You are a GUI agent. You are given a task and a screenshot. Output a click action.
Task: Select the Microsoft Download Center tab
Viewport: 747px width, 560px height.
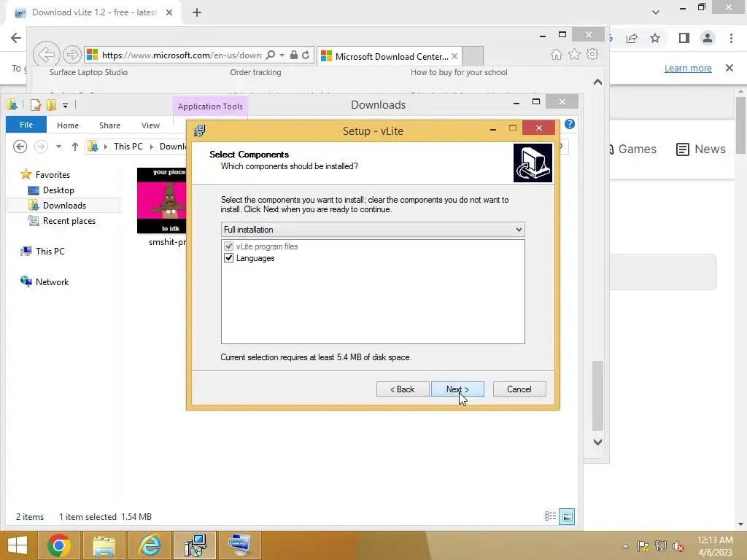(x=388, y=56)
